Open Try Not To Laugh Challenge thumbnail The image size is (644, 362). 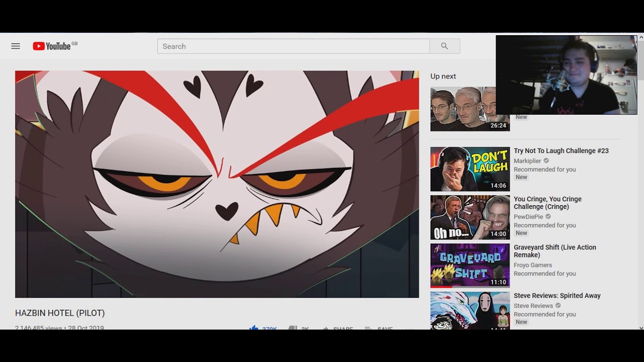[470, 169]
